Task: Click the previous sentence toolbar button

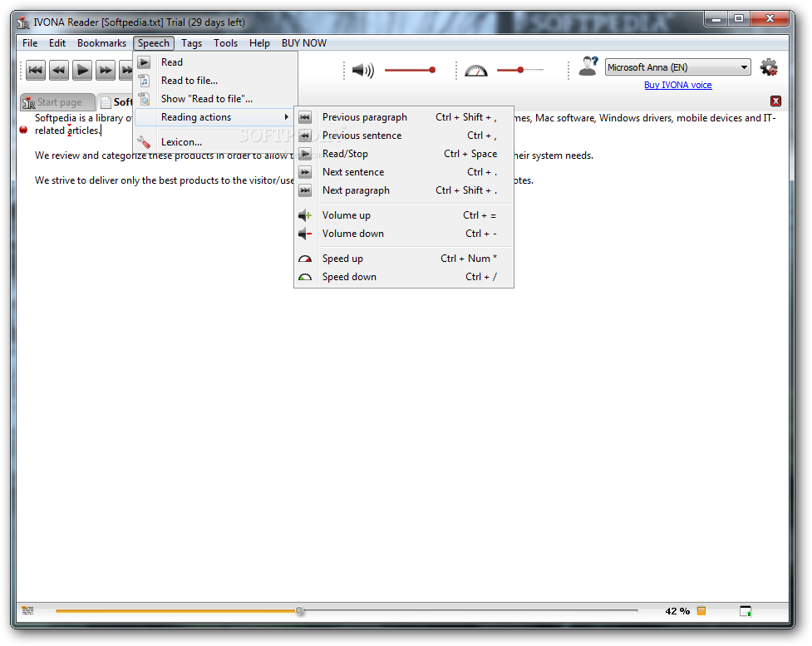Action: pyautogui.click(x=59, y=71)
